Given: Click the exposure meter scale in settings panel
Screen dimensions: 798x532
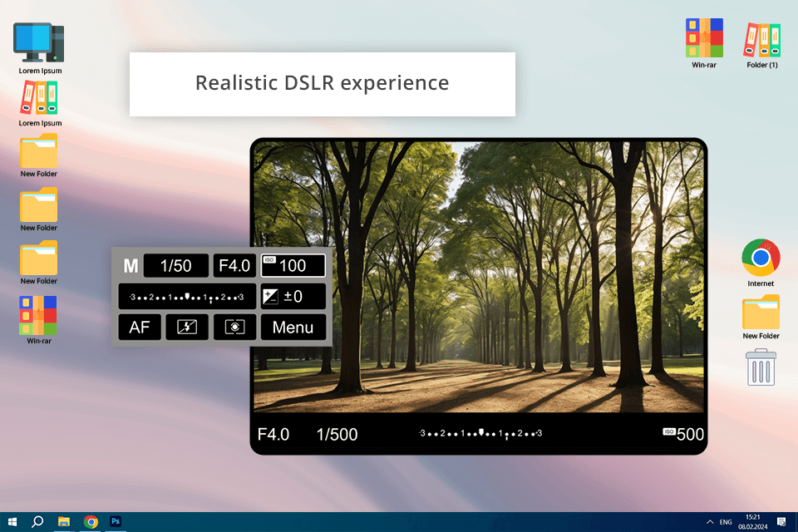Looking at the screenshot, I should pos(187,296).
